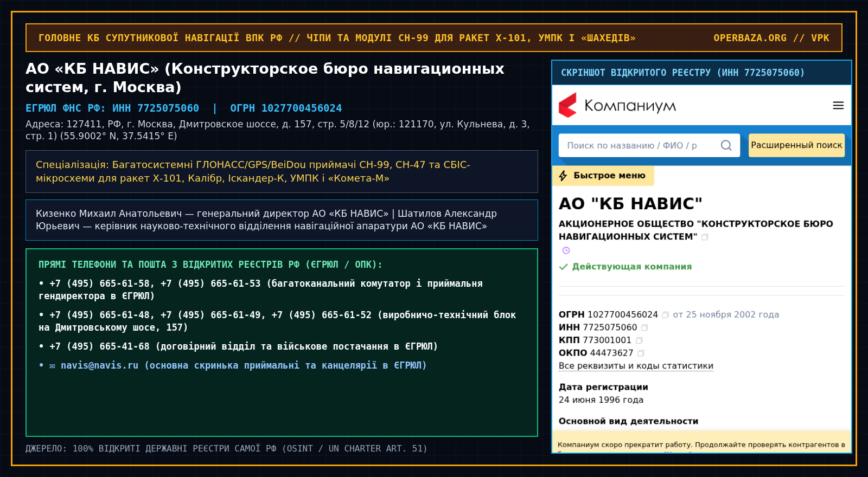Click the lightning icon in Быстрое меню
The height and width of the screenshot is (477, 868).
pos(563,176)
